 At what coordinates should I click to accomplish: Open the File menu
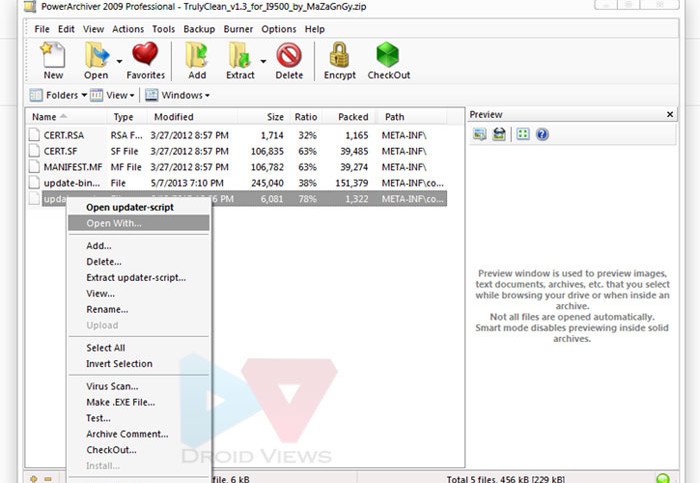pyautogui.click(x=42, y=29)
